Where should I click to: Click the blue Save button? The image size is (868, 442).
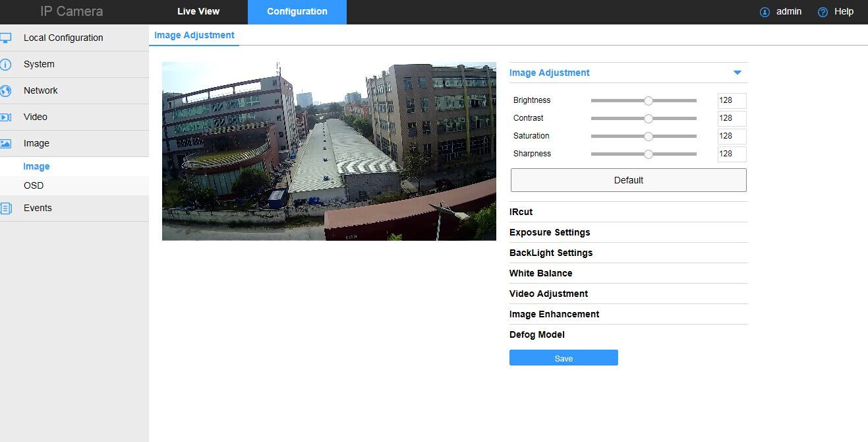[564, 358]
